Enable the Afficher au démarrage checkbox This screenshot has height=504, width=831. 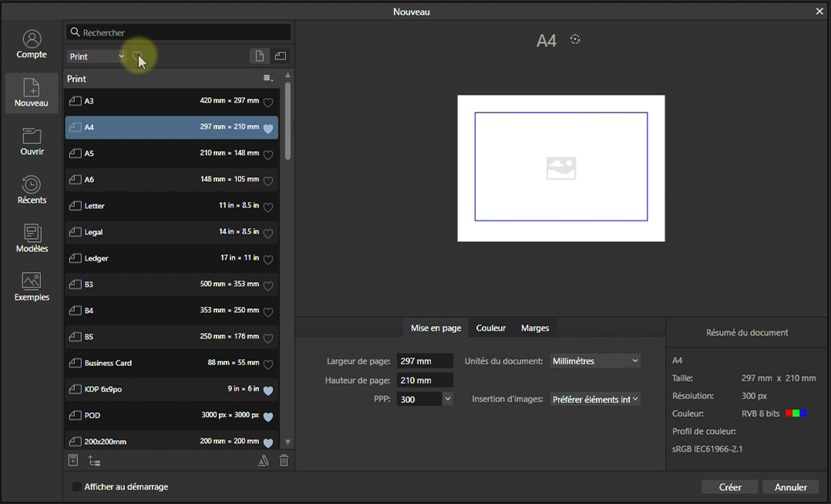click(x=76, y=487)
